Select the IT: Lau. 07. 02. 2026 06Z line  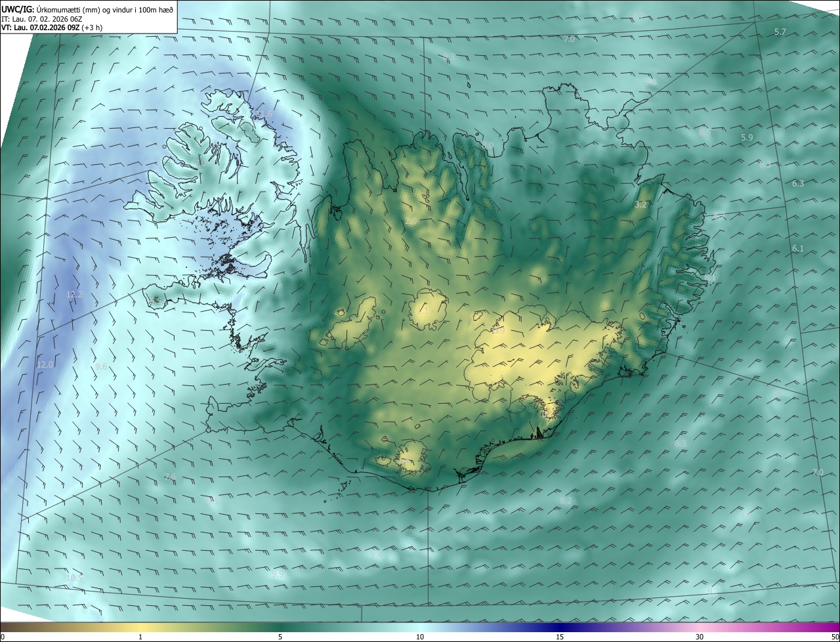41,19
